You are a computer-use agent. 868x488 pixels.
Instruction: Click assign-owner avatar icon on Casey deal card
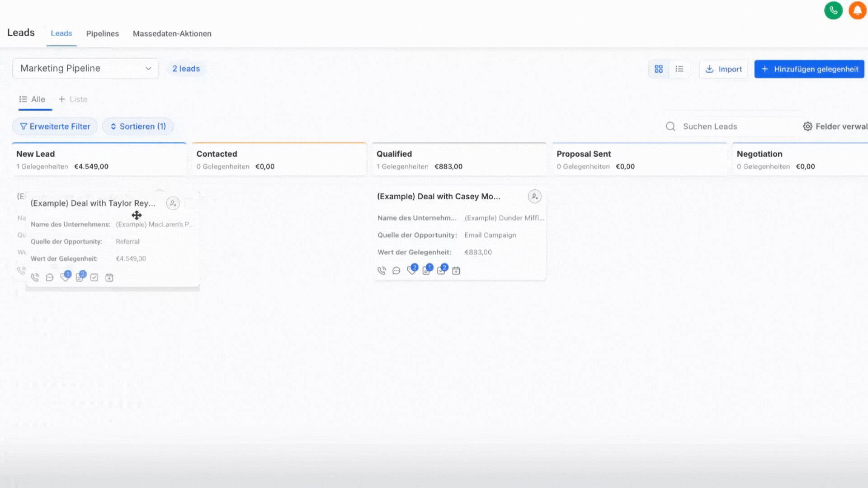[x=534, y=197]
